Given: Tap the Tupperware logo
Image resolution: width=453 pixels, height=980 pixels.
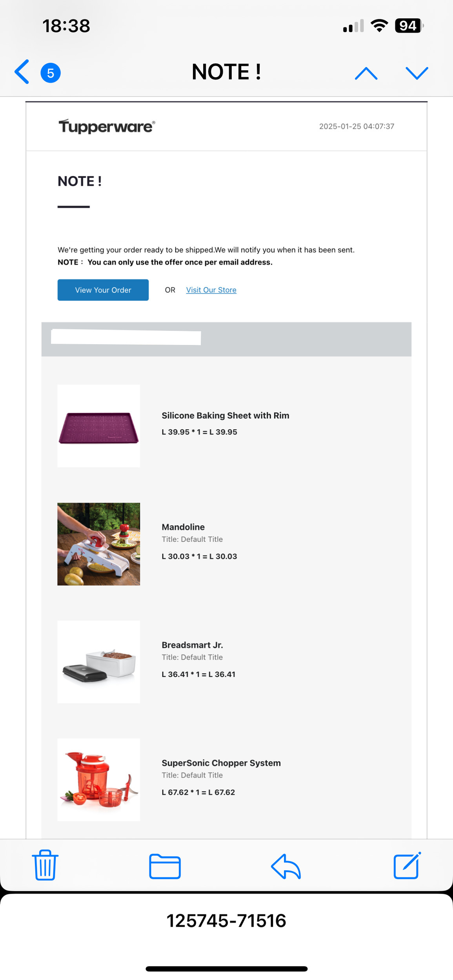Looking at the screenshot, I should [107, 127].
